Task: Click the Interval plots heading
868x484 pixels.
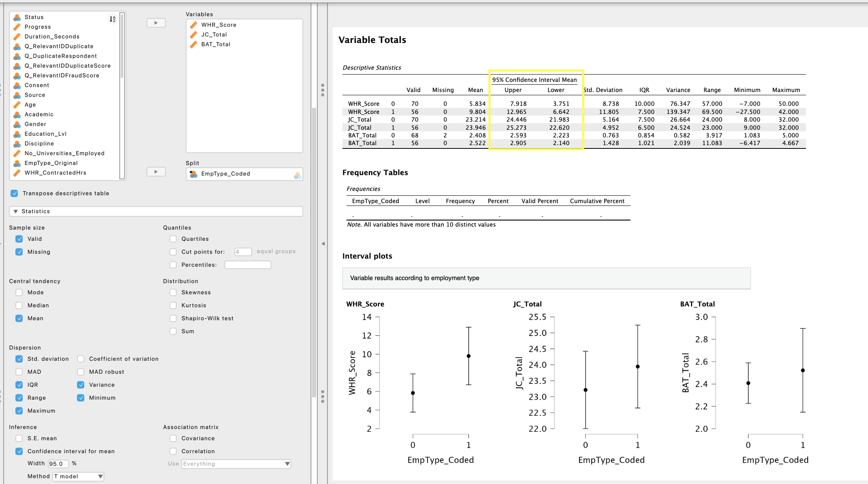Action: [367, 256]
